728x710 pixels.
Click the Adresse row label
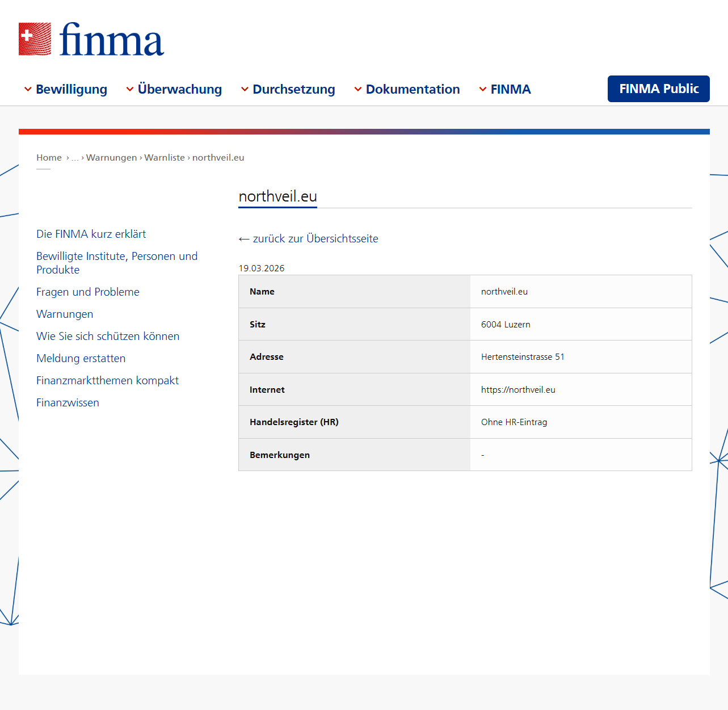point(267,357)
